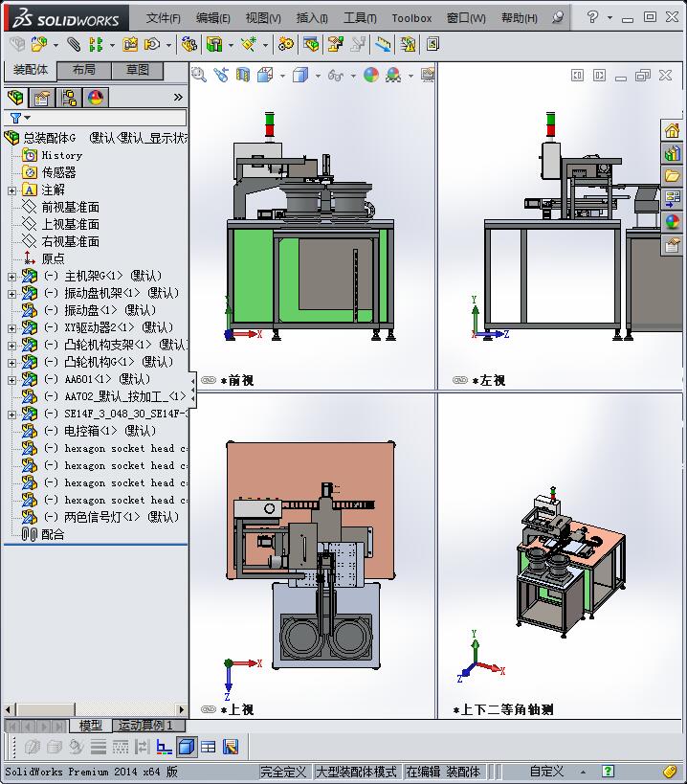687x784 pixels.
Task: Expand the AA601<1> component
Action: click(12, 380)
